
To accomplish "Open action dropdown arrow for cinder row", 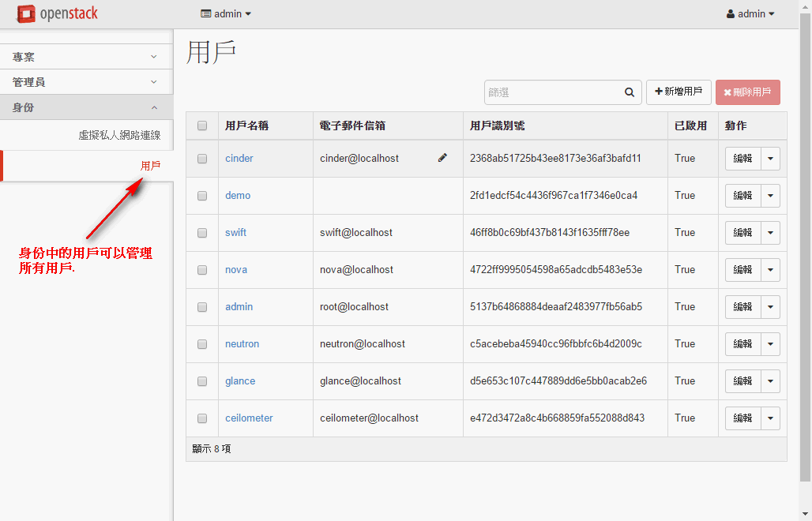I will pos(771,159).
